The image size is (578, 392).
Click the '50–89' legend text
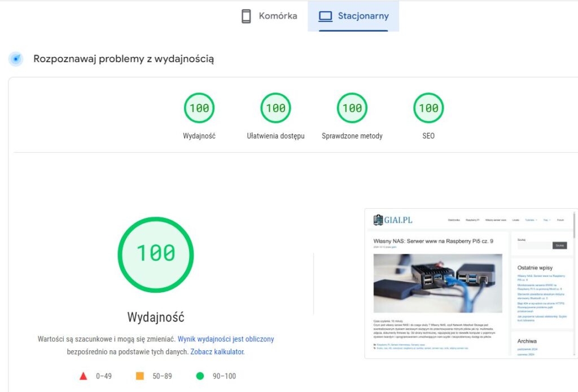(x=162, y=376)
